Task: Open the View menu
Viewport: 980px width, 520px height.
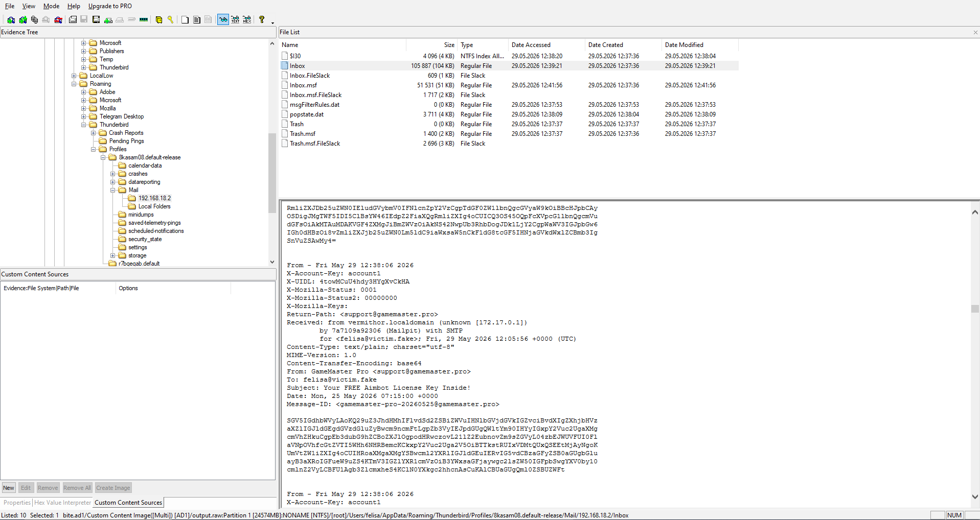Action: (x=29, y=6)
